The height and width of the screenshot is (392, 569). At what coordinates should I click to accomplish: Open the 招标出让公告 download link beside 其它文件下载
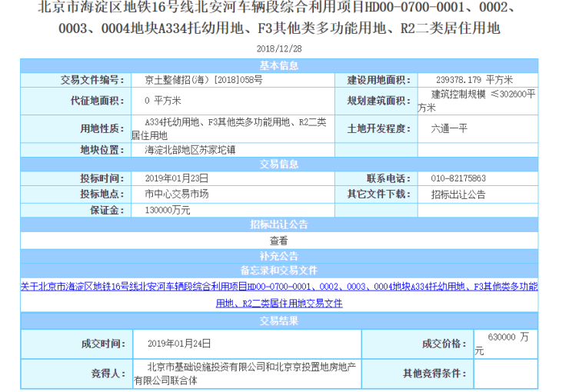(x=458, y=194)
